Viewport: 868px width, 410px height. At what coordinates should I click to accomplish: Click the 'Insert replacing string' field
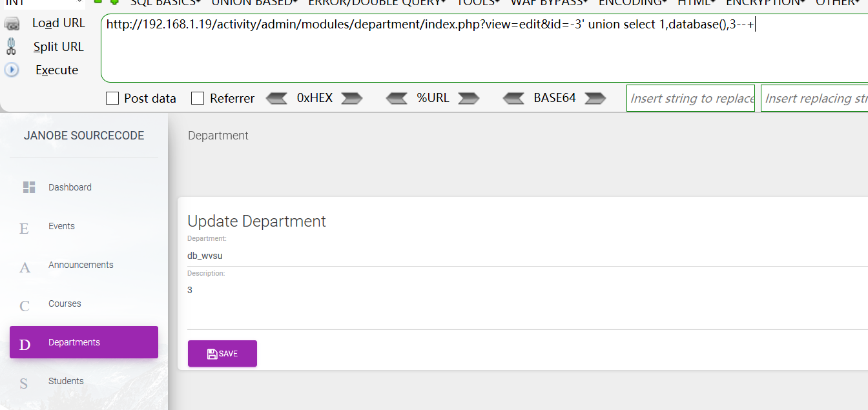click(814, 98)
